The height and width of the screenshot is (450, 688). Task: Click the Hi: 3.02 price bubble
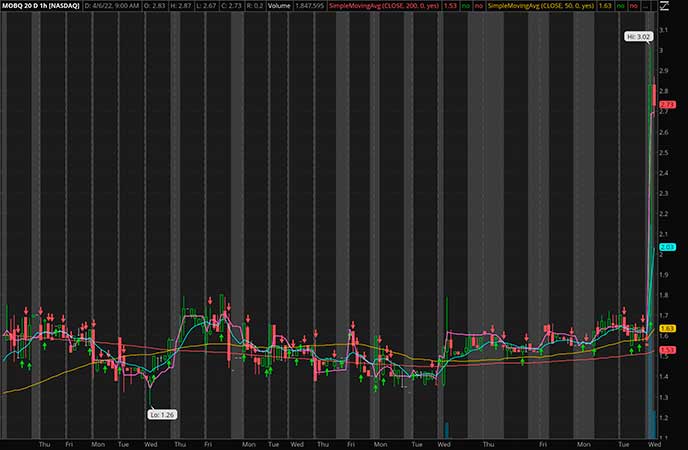638,36
